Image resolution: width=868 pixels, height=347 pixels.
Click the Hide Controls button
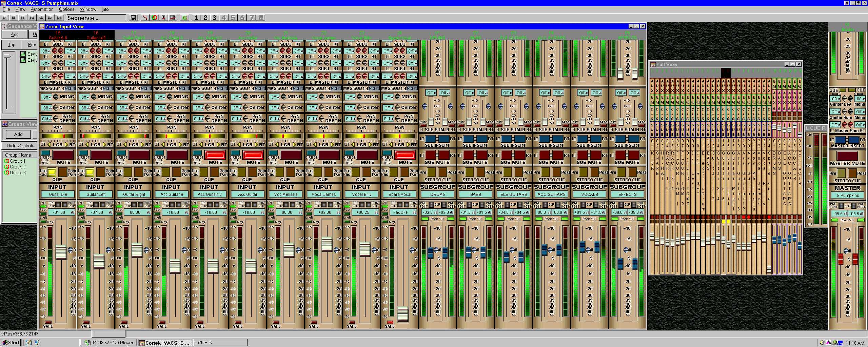click(20, 145)
